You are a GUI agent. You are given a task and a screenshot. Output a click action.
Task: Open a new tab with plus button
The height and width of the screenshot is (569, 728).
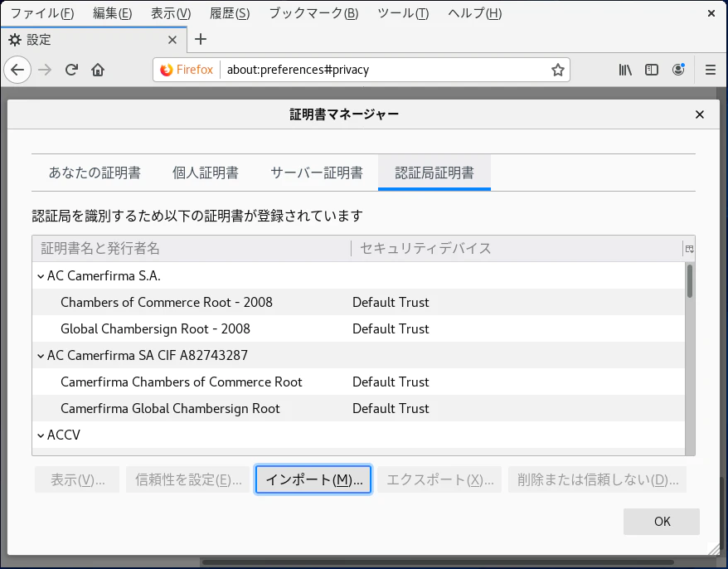(201, 39)
